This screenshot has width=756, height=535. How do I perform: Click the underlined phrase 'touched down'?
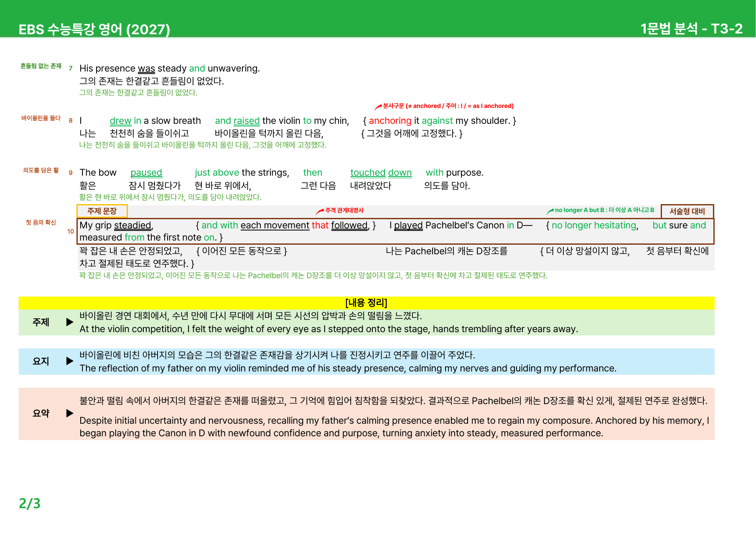[381, 172]
